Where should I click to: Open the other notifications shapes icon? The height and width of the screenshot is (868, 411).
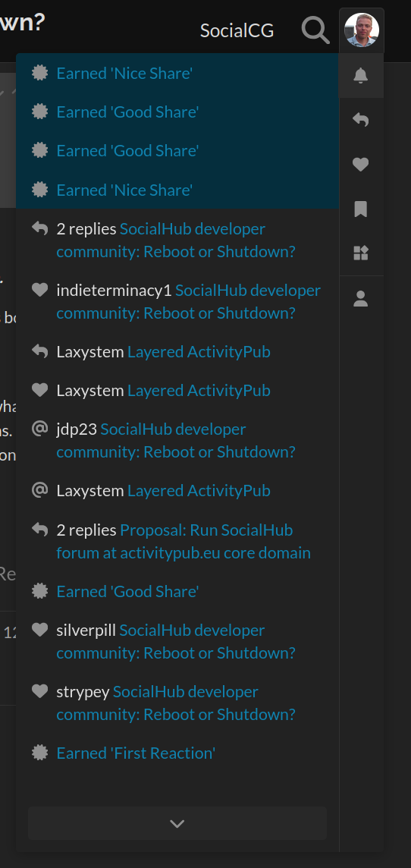361,253
